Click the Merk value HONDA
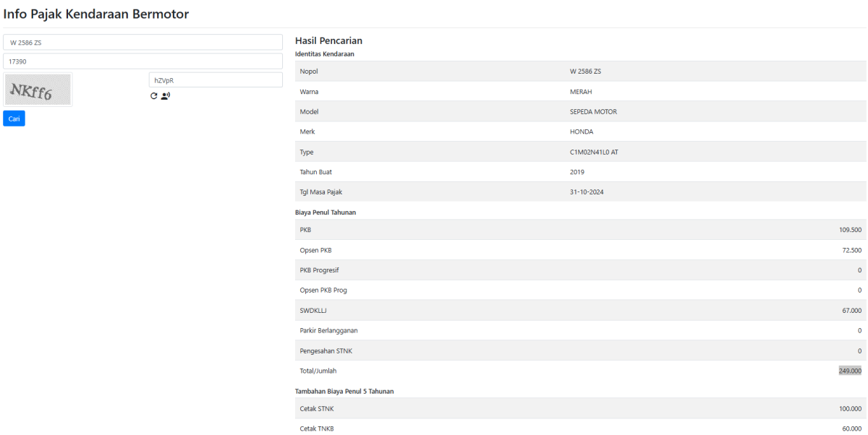The width and height of the screenshot is (868, 435). click(x=581, y=132)
